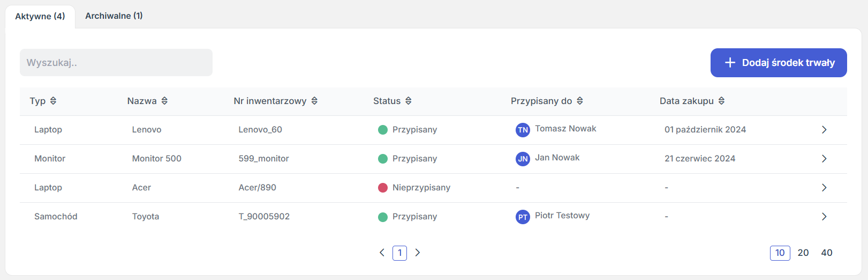Click Dodaj środek trwały button
The image size is (868, 280).
click(779, 63)
